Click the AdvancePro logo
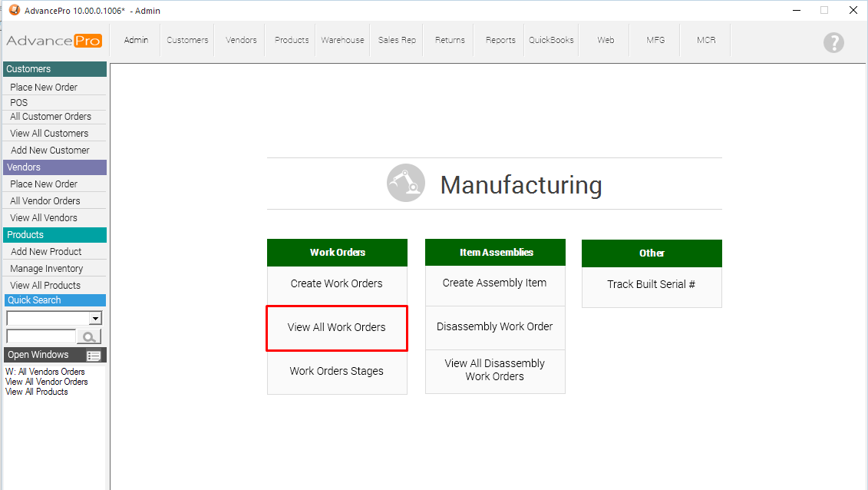868x490 pixels. click(54, 41)
